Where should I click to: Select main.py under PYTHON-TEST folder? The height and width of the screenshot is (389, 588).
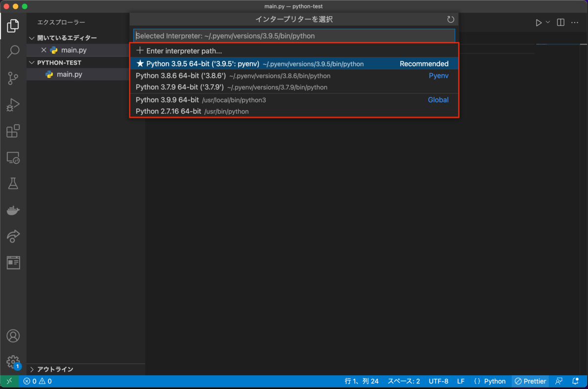(x=69, y=74)
